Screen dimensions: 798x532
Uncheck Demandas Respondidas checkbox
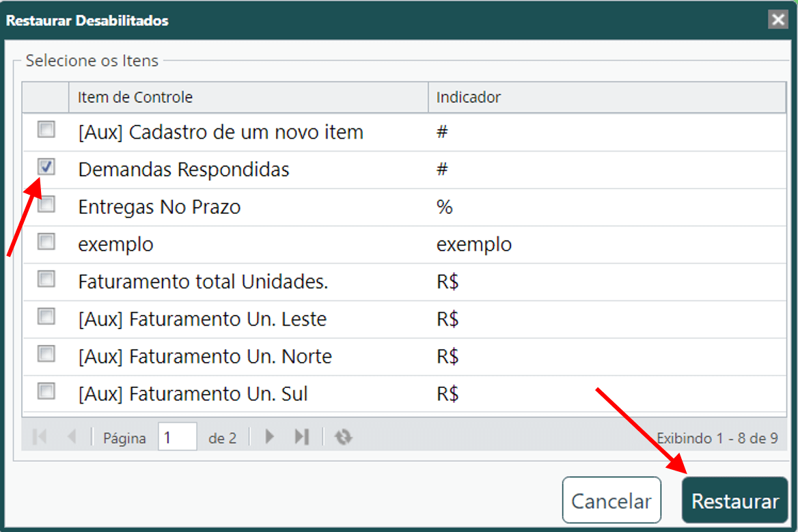pyautogui.click(x=46, y=167)
